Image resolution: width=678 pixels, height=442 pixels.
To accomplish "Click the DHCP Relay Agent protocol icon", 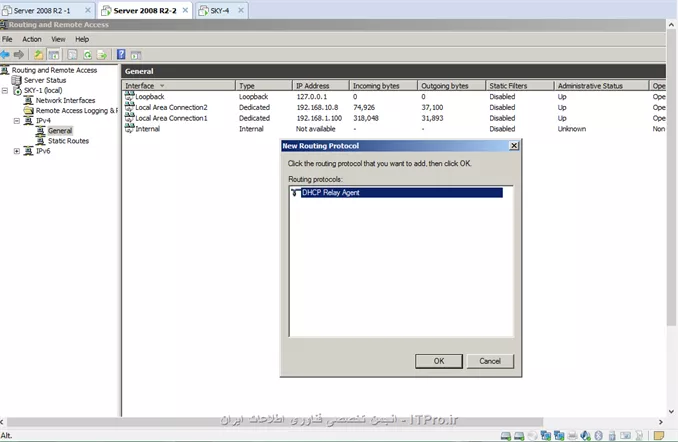I will (295, 192).
